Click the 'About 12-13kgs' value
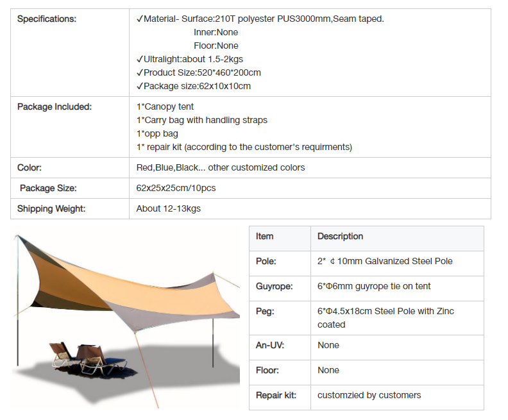The image size is (508, 420). click(169, 209)
